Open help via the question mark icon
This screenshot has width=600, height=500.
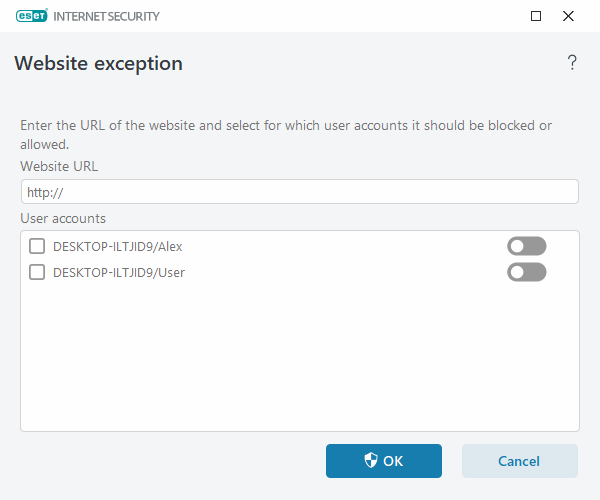[x=572, y=63]
